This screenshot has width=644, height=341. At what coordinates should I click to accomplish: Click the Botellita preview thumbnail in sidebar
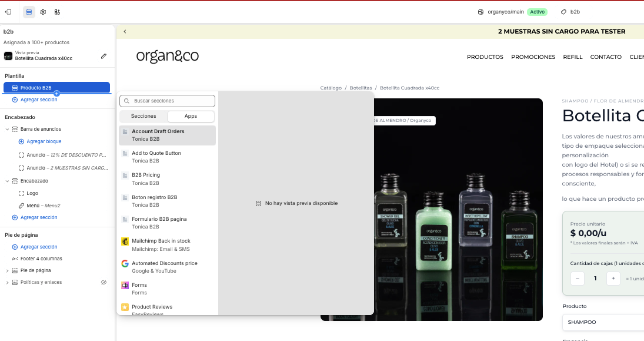[8, 56]
